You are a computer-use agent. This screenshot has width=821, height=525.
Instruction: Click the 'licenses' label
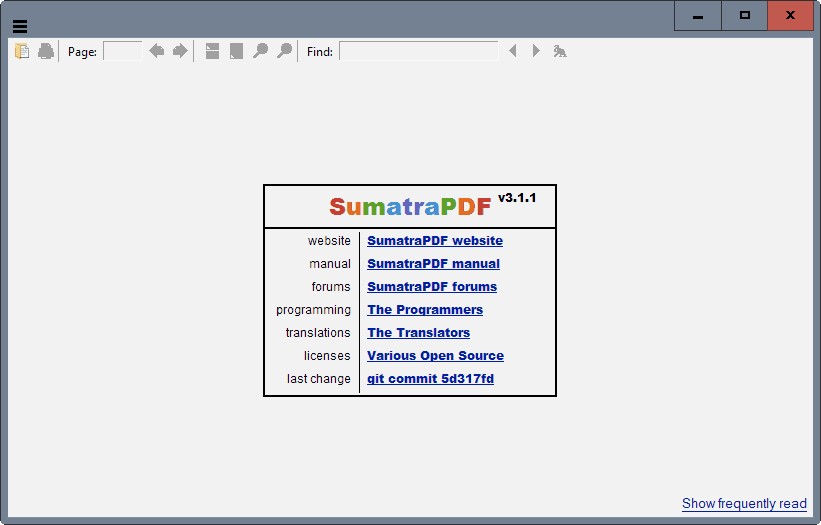tap(327, 356)
